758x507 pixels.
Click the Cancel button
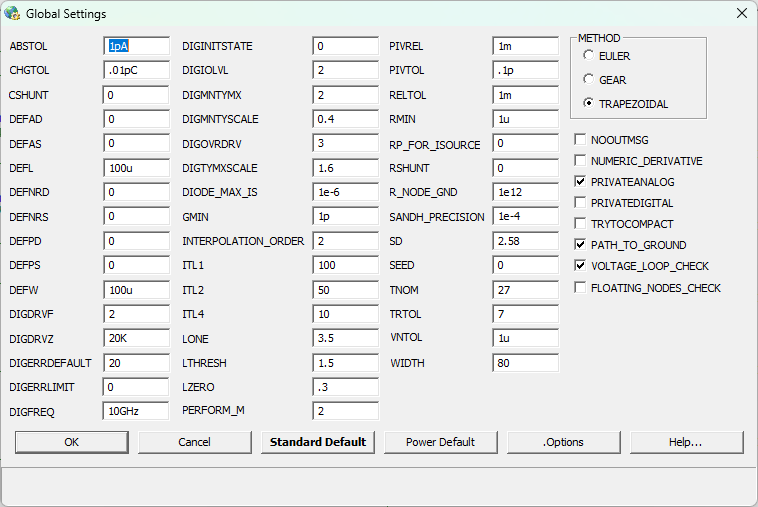click(x=195, y=442)
